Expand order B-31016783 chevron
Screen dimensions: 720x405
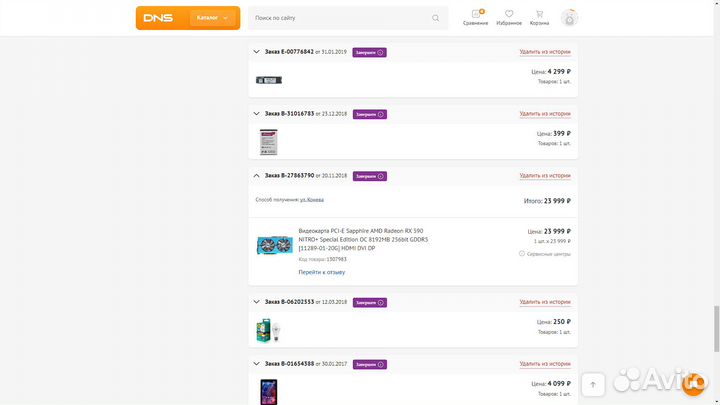pos(256,113)
